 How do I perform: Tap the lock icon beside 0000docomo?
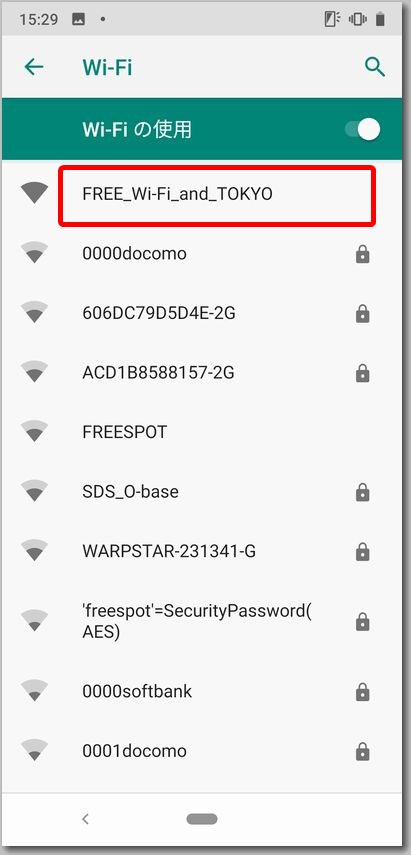pos(362,254)
